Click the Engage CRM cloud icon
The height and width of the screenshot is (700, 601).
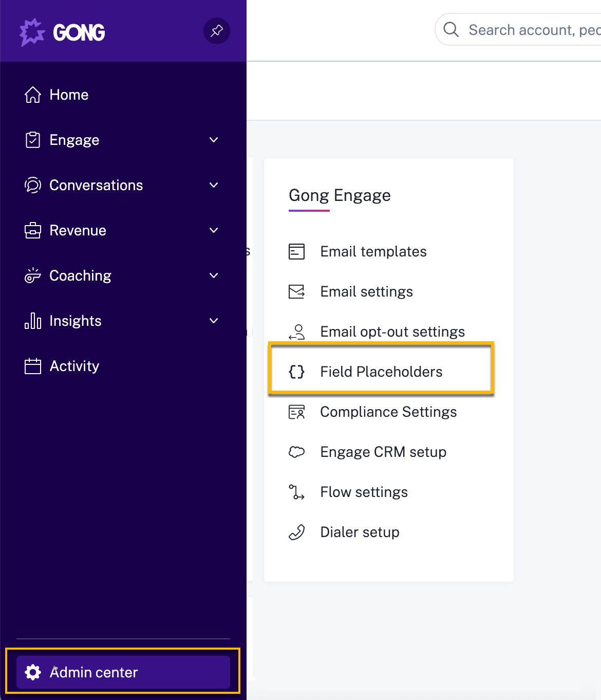point(297,452)
